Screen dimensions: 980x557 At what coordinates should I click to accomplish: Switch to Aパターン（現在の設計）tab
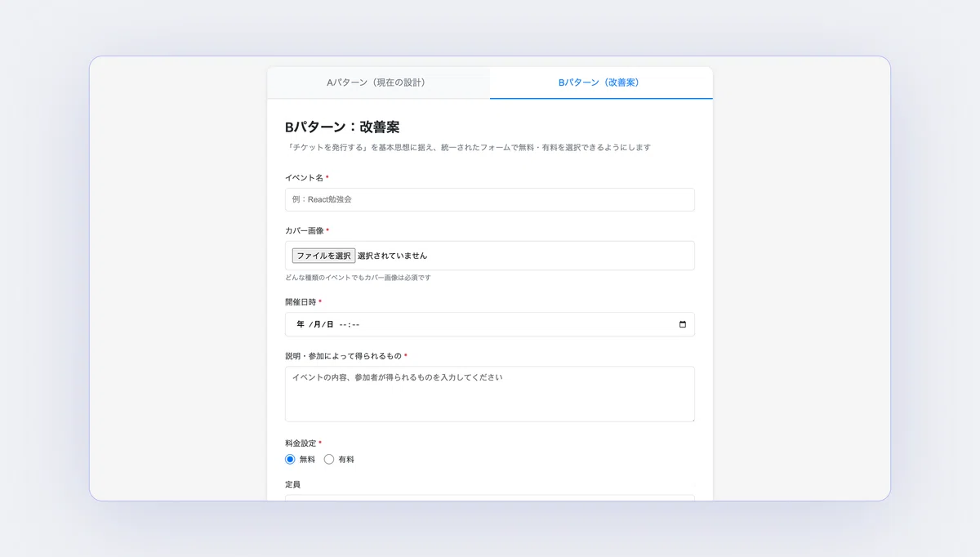point(378,82)
